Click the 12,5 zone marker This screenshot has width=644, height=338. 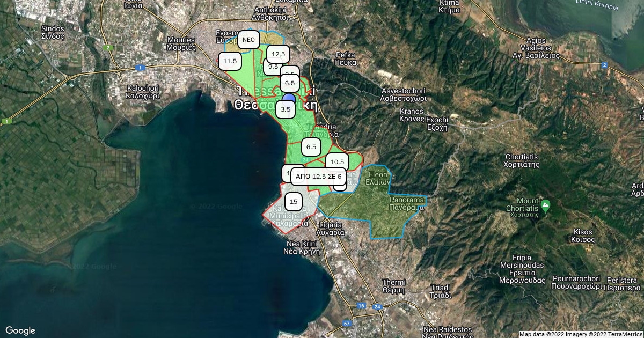278,54
